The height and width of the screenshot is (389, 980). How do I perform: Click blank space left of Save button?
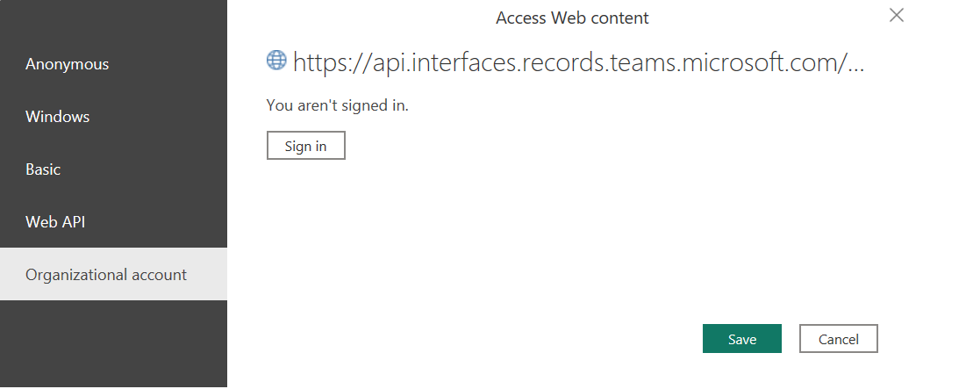click(526, 339)
